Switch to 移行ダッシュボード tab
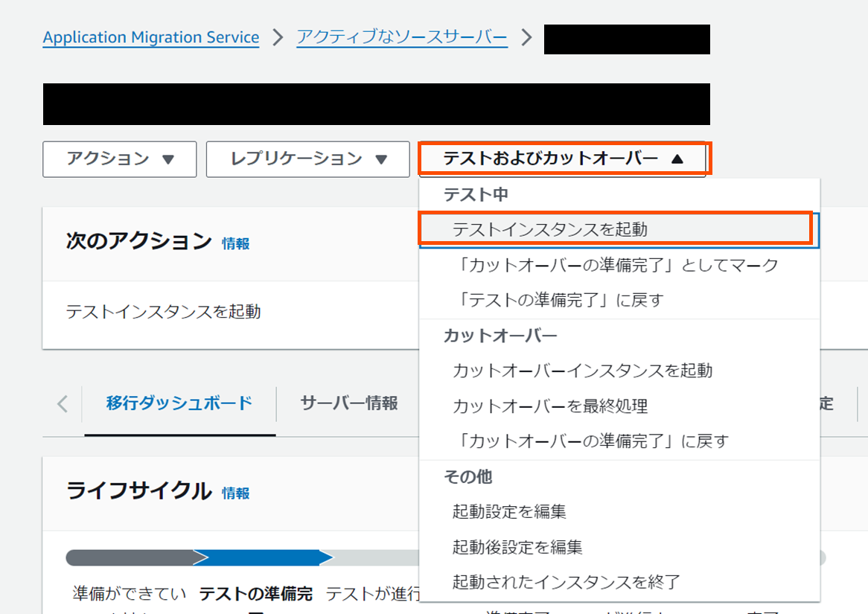This screenshot has height=614, width=868. pyautogui.click(x=179, y=403)
